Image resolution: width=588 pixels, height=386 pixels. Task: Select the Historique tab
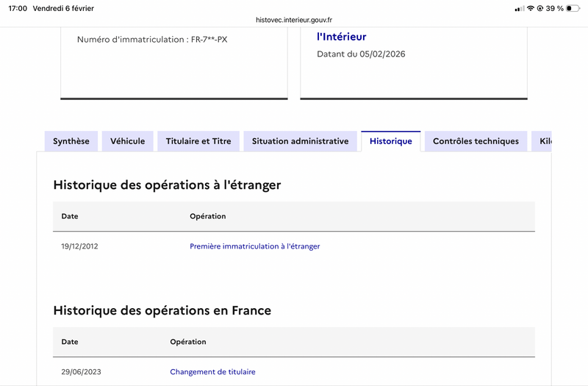(x=390, y=141)
